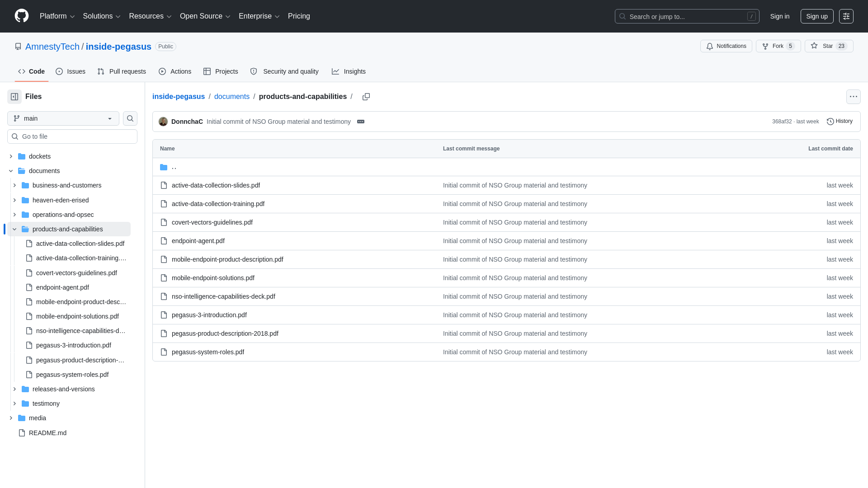The image size is (868, 488).
Task: Open the main branch selector dropdown
Action: point(63,118)
